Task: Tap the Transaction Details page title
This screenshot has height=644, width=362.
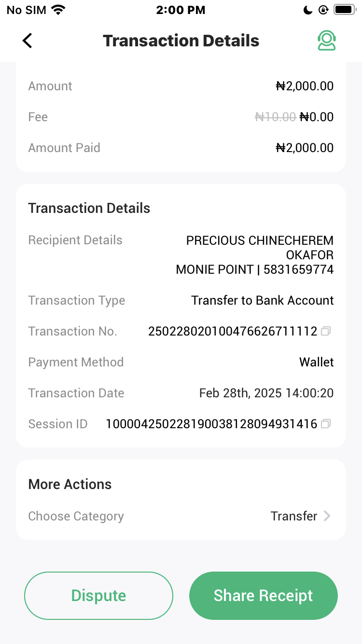Action: tap(181, 41)
